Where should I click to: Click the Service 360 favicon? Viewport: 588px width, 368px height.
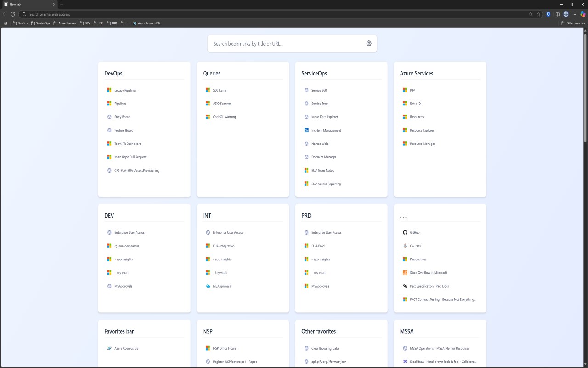(x=306, y=90)
